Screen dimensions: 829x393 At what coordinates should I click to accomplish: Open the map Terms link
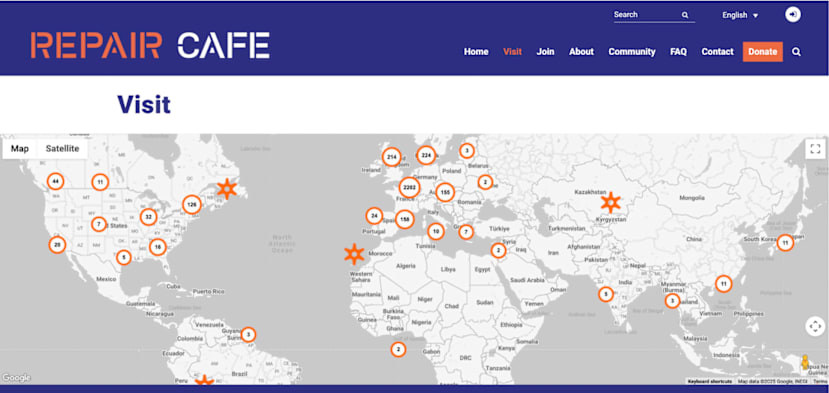(x=820, y=381)
